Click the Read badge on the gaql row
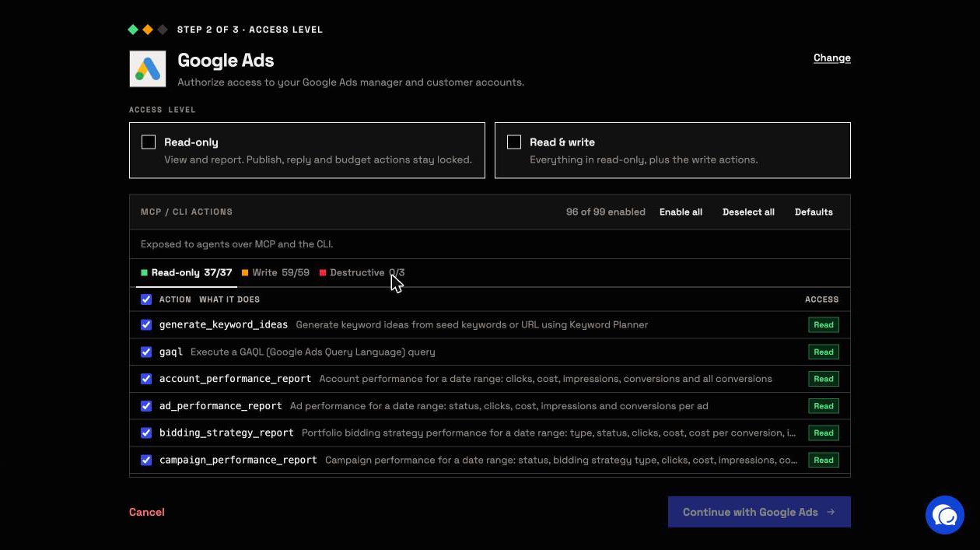This screenshot has height=550, width=980. point(824,352)
